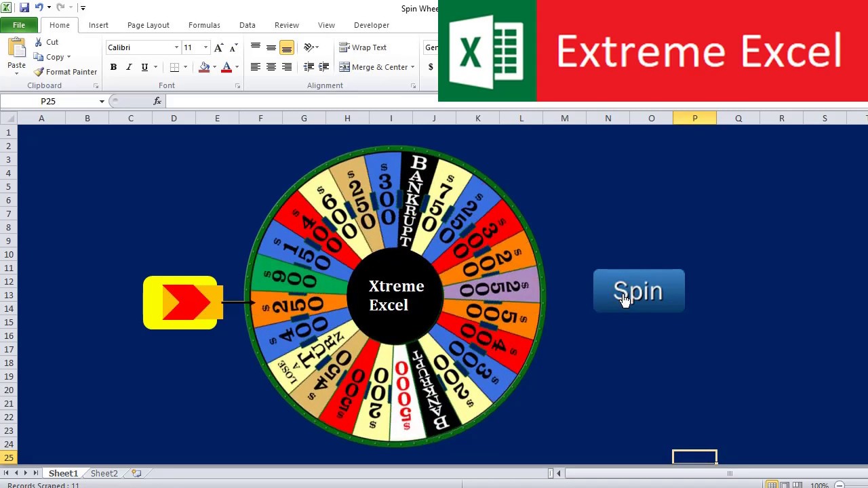Toggle Italic formatting
868x488 pixels.
coord(129,67)
